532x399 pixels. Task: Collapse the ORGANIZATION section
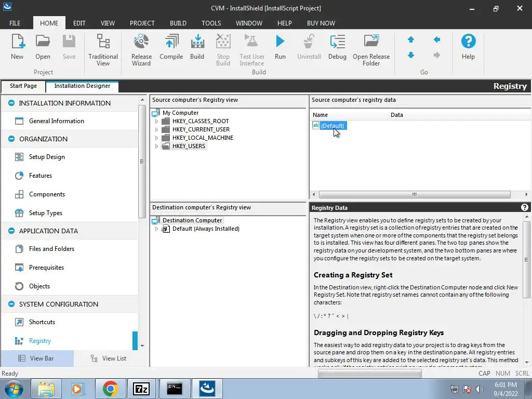pyautogui.click(x=11, y=139)
